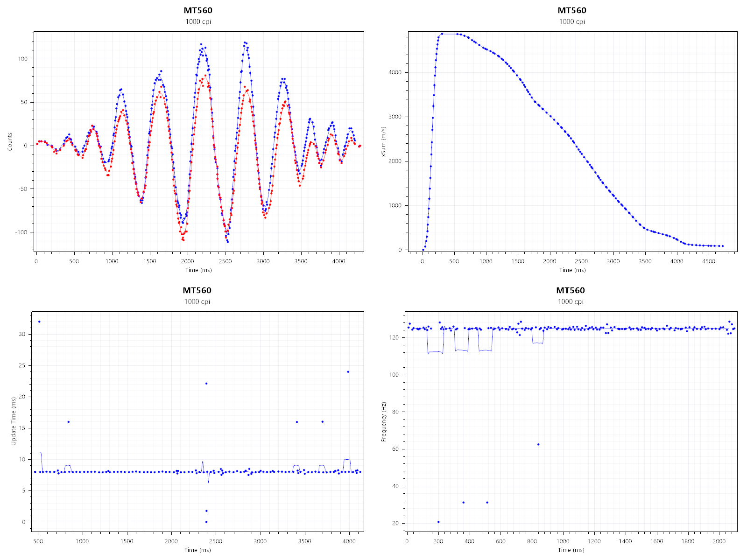Screen dimensions: 747x560
Task: Click the bottom-right chart's 1000 cpi subtitle
Action: pyautogui.click(x=571, y=301)
